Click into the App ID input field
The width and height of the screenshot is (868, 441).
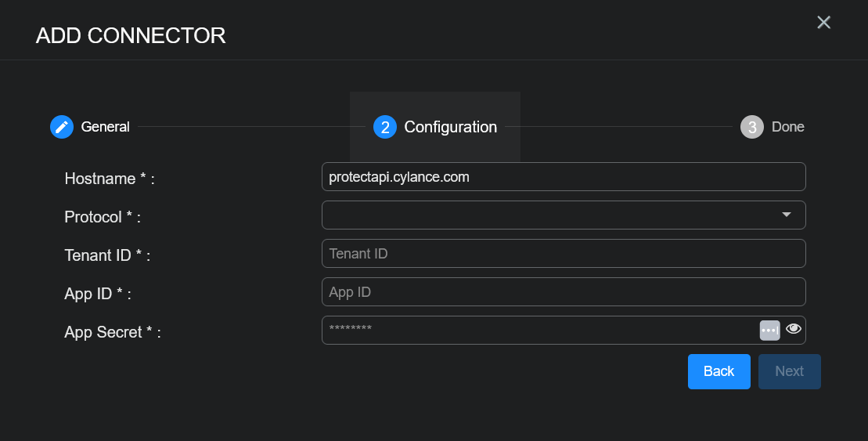coord(563,292)
